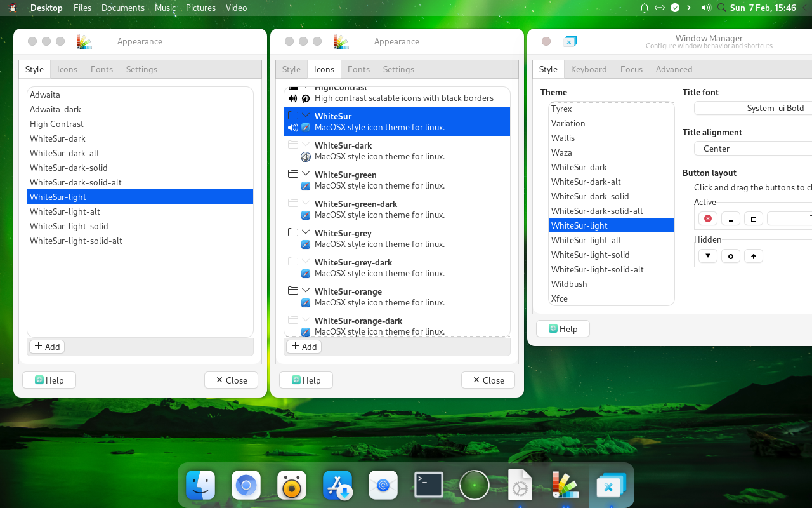Click the color-swatch Appearance dock icon
The height and width of the screenshot is (508, 812).
566,486
